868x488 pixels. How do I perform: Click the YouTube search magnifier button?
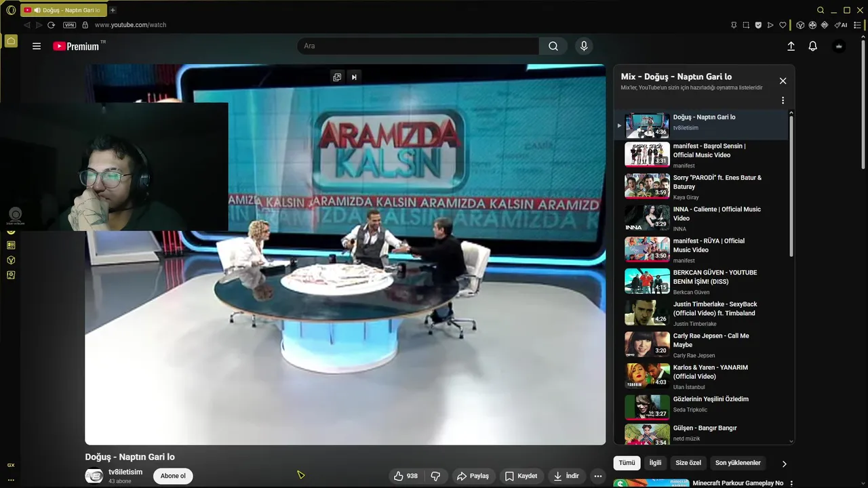tap(553, 46)
